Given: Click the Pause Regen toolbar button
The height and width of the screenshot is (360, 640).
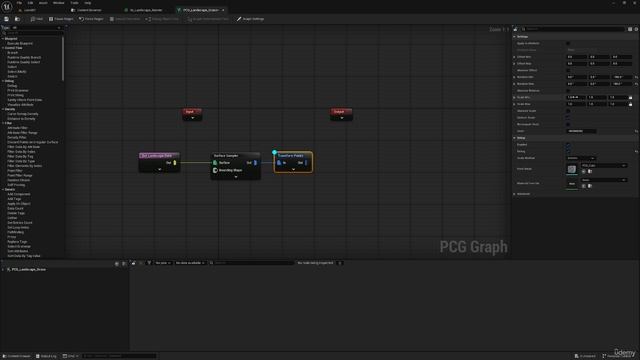Looking at the screenshot, I should (61, 19).
